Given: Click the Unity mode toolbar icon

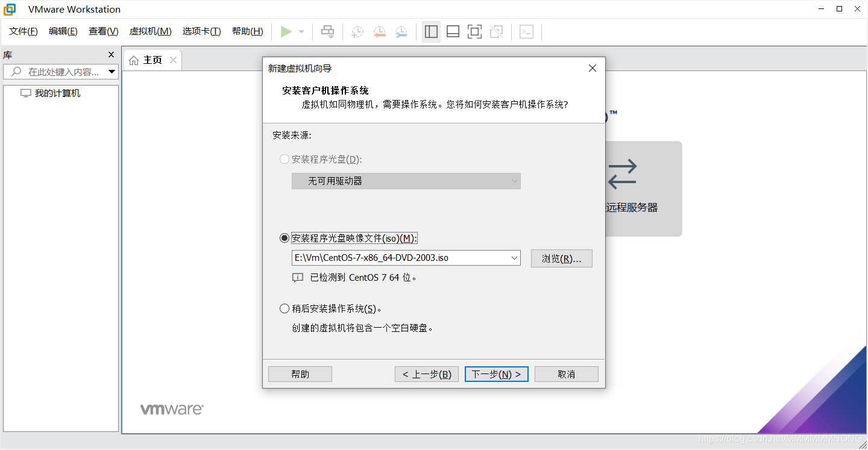Looking at the screenshot, I should click(496, 32).
